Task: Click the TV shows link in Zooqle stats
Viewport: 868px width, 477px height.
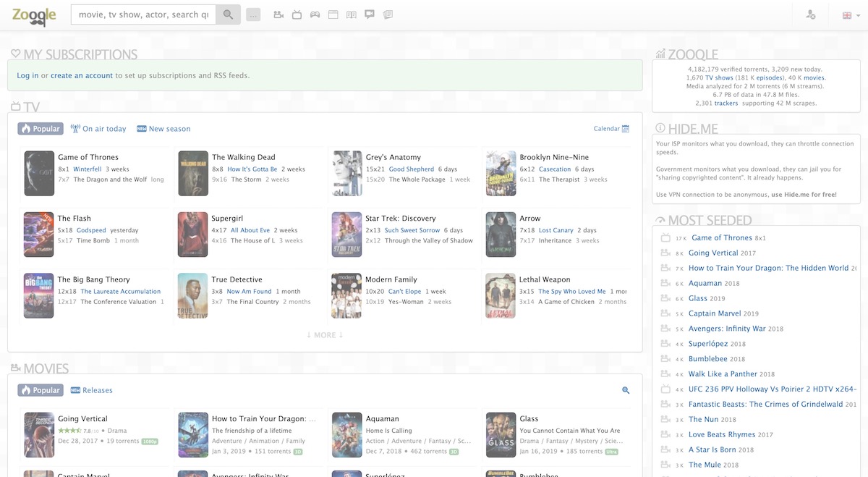Action: (x=720, y=77)
